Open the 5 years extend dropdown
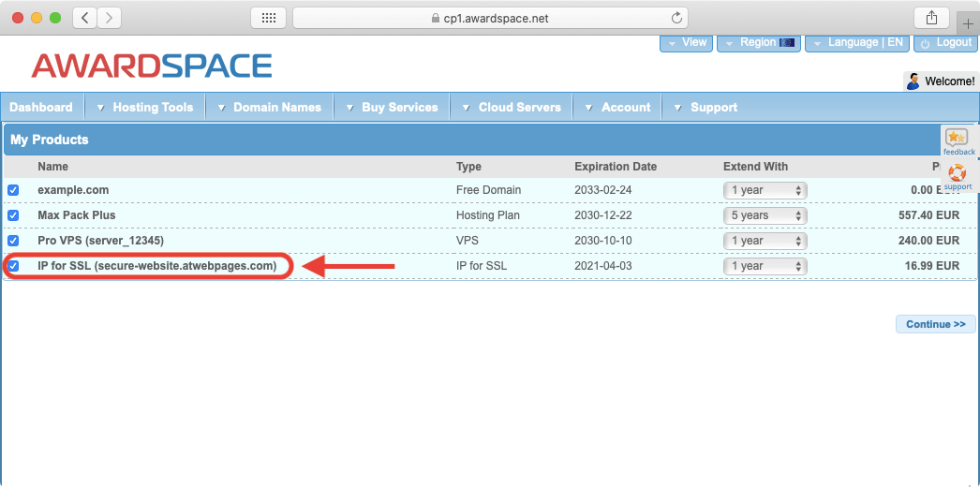This screenshot has height=487, width=980. 765,215
